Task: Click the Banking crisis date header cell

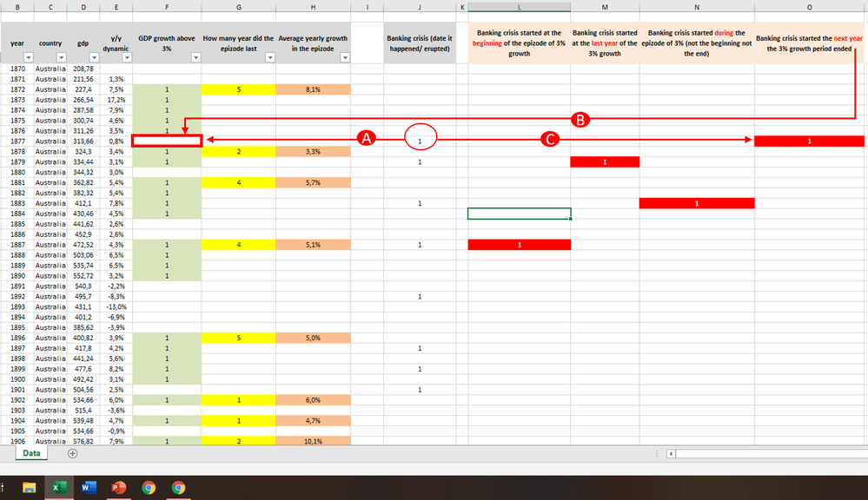Action: (420, 43)
